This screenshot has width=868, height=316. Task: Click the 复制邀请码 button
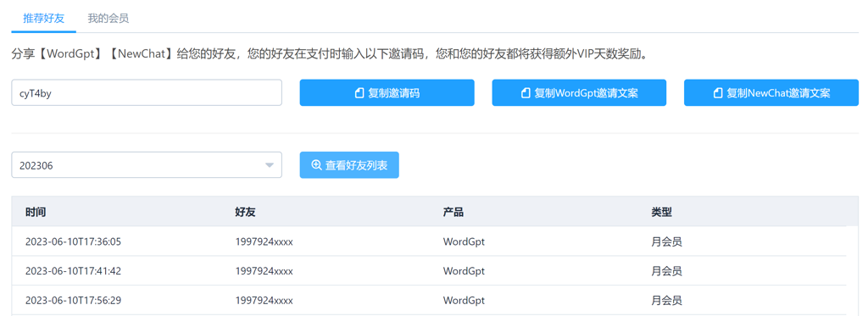387,93
